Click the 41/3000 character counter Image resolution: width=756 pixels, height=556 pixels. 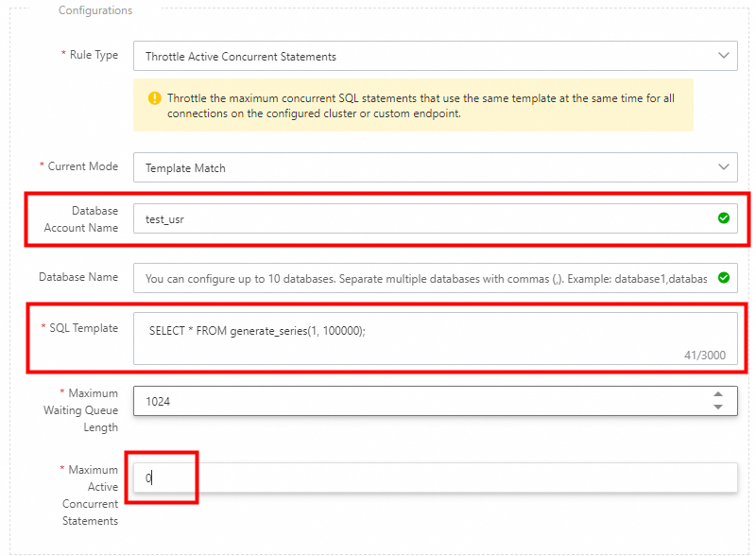point(704,355)
